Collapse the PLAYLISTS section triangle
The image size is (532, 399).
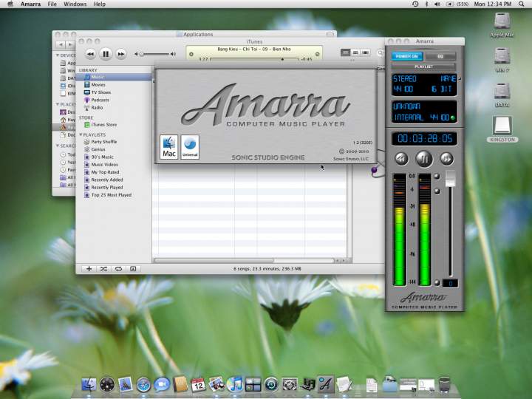coord(81,134)
